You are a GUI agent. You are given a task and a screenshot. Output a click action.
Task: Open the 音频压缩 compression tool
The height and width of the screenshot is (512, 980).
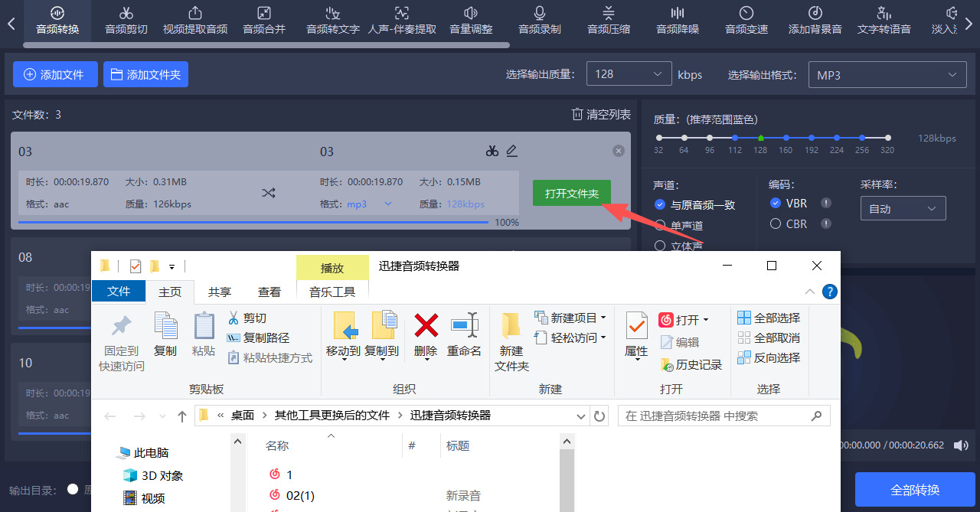point(609,21)
